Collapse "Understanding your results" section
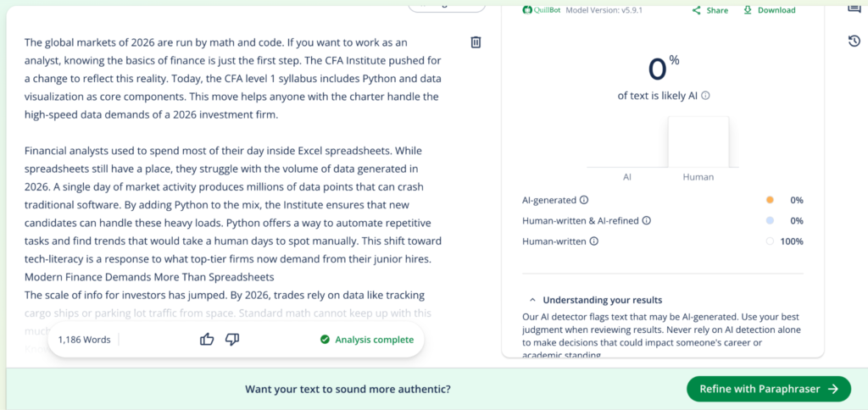 [531, 300]
